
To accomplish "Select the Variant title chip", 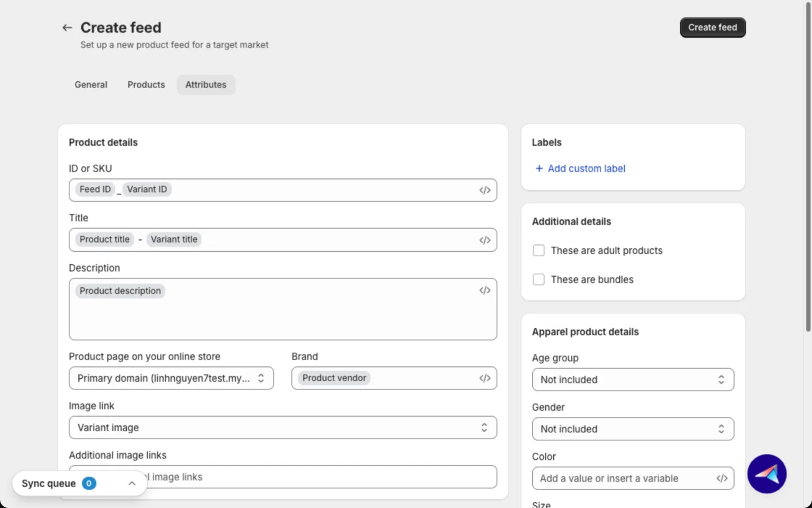I will (174, 239).
